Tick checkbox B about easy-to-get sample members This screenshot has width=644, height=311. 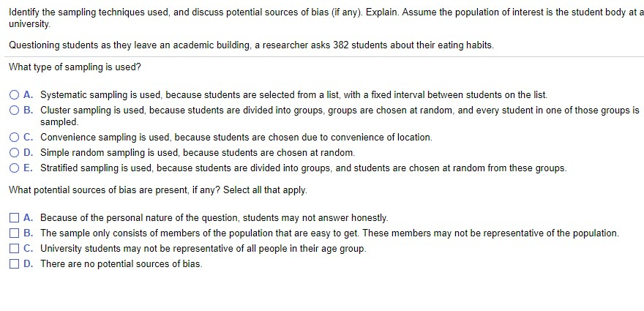tap(15, 233)
